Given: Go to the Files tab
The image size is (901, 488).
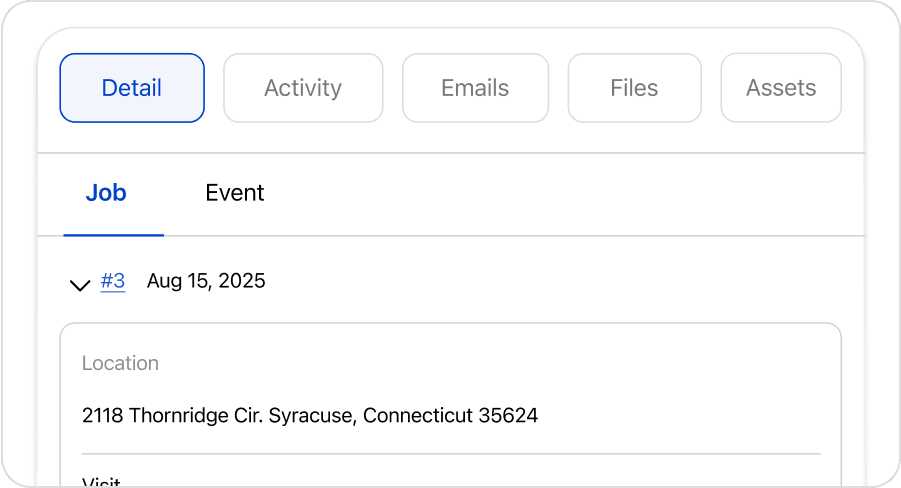Looking at the screenshot, I should click(634, 88).
